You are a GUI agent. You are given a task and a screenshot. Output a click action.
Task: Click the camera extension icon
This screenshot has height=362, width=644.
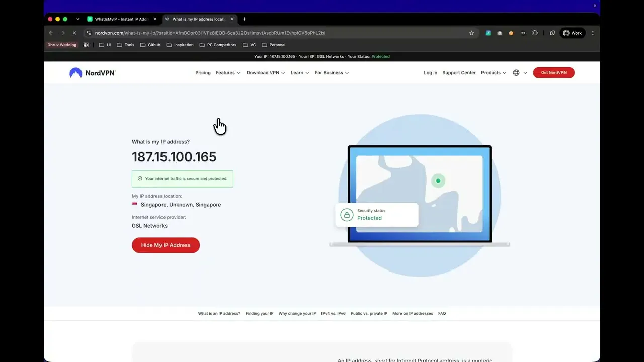coord(500,33)
